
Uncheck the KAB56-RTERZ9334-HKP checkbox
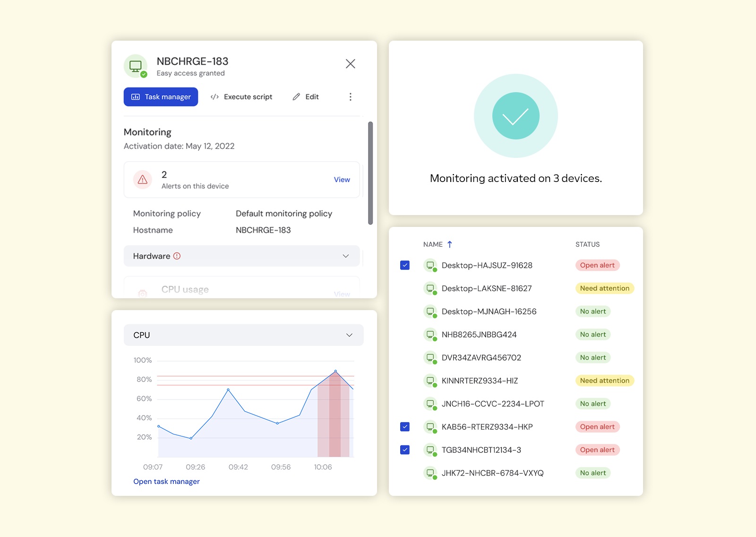tap(405, 427)
